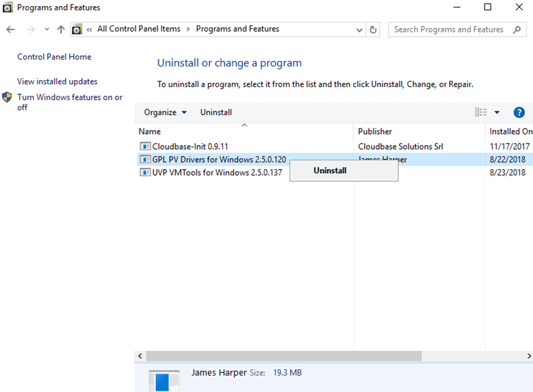Viewport: 533px width, 392px height.
Task: Select Cloudbase-Init 0.9.11 entry
Action: point(190,146)
